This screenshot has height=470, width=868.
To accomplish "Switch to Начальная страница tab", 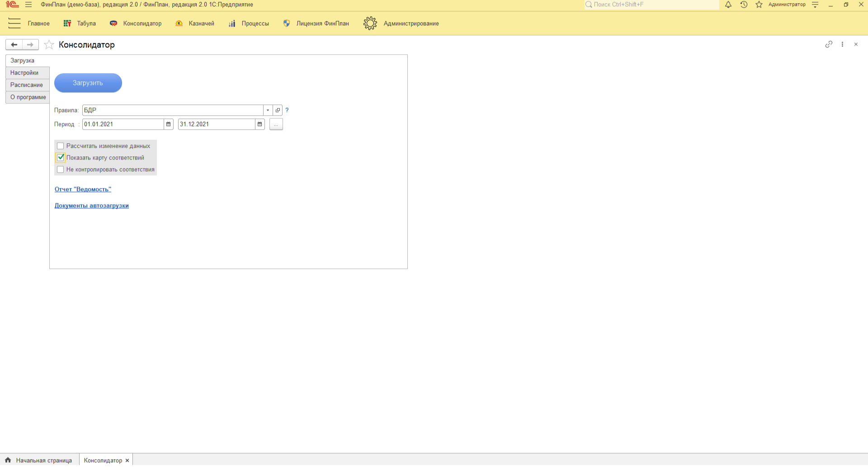I will [44, 461].
